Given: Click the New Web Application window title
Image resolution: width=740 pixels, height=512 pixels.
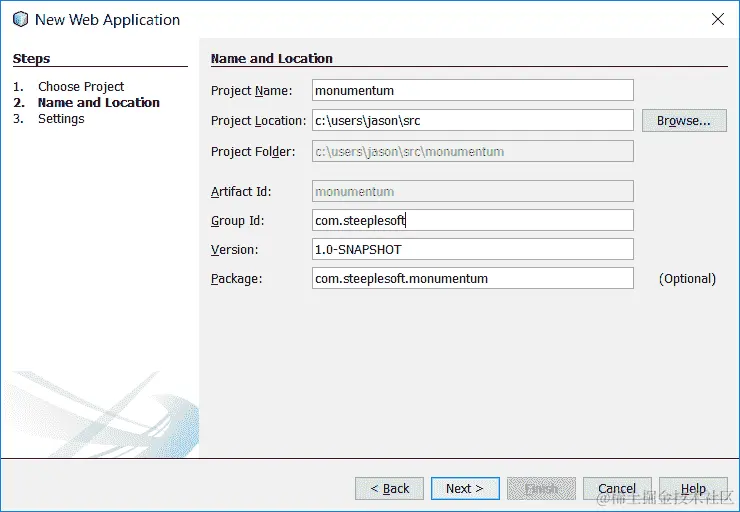Looking at the screenshot, I should click(x=108, y=20).
